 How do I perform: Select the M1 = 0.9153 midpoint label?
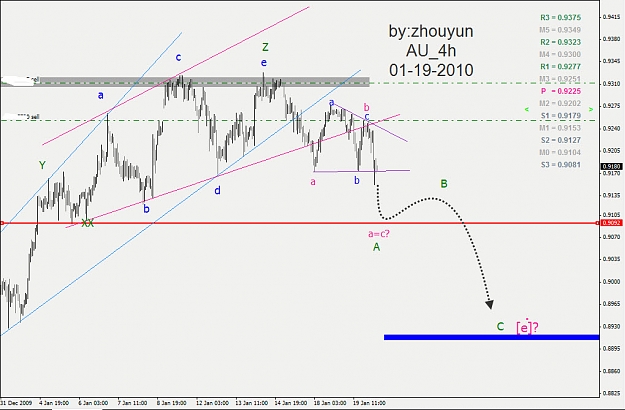[560, 128]
